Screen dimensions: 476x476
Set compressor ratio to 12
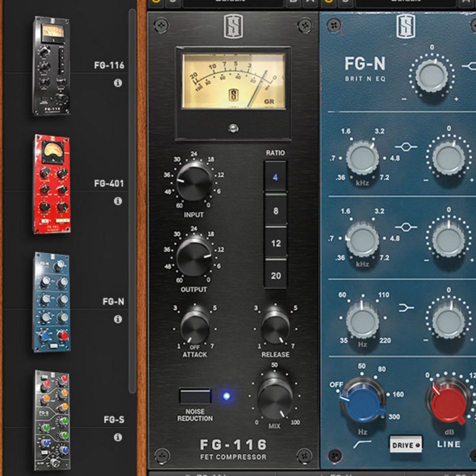click(x=276, y=243)
